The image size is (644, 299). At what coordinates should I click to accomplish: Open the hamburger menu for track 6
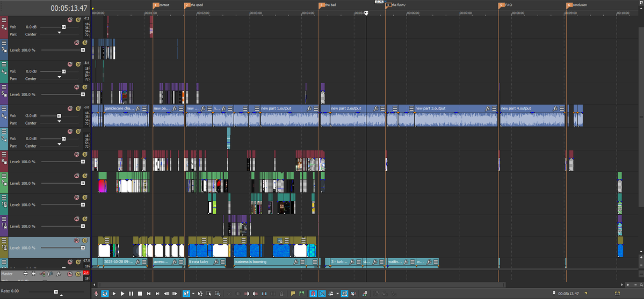4,109
